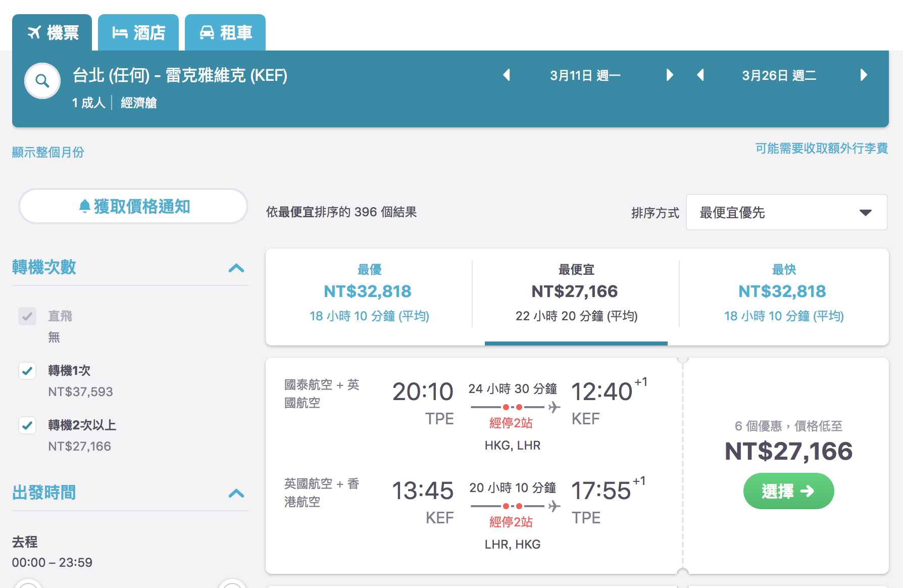Click the return 經停2站 stops label
This screenshot has width=903, height=588.
tap(511, 522)
